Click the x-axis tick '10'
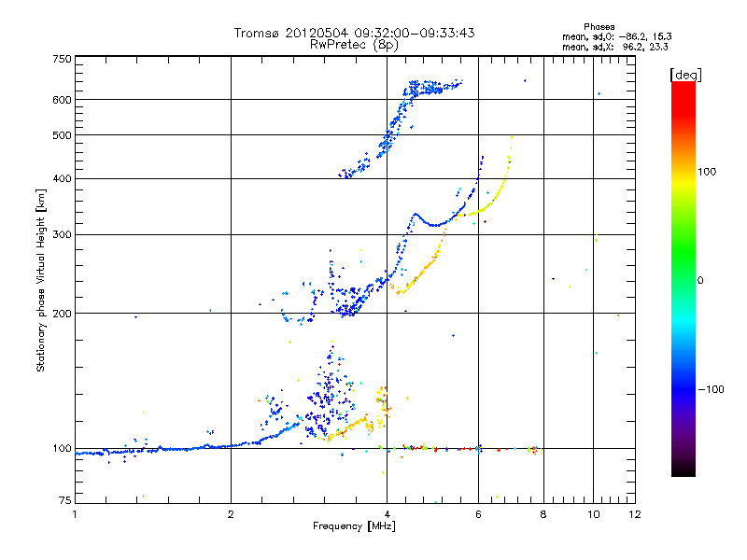Image resolution: width=747 pixels, height=560 pixels. pyautogui.click(x=593, y=514)
